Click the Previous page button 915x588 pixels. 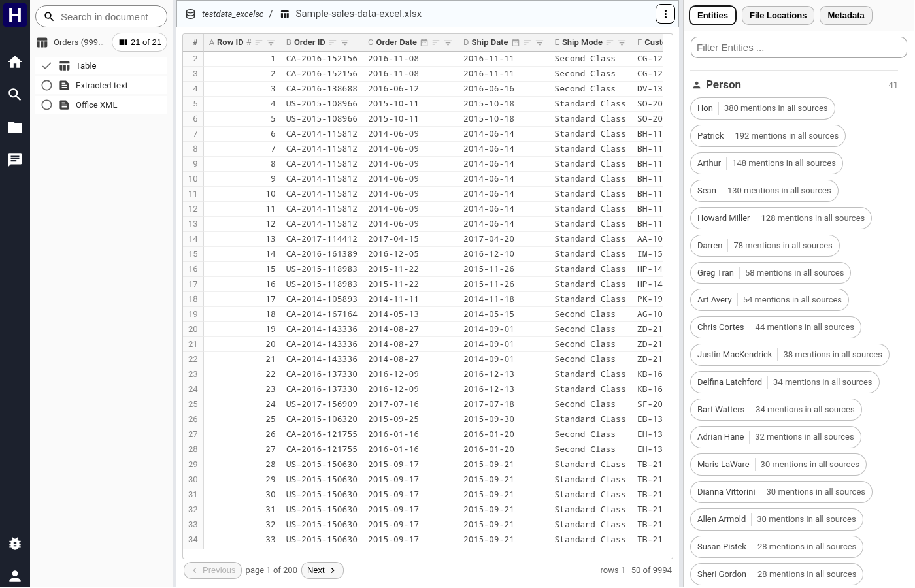coord(213,570)
